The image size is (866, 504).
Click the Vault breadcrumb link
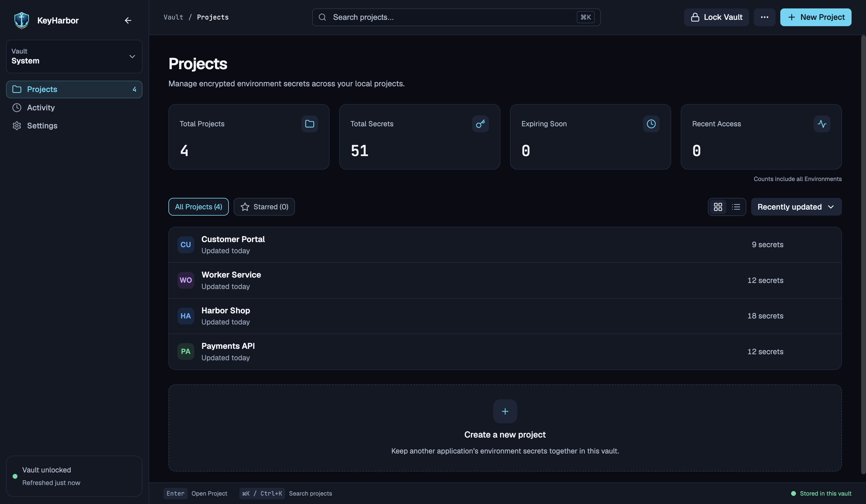point(174,17)
